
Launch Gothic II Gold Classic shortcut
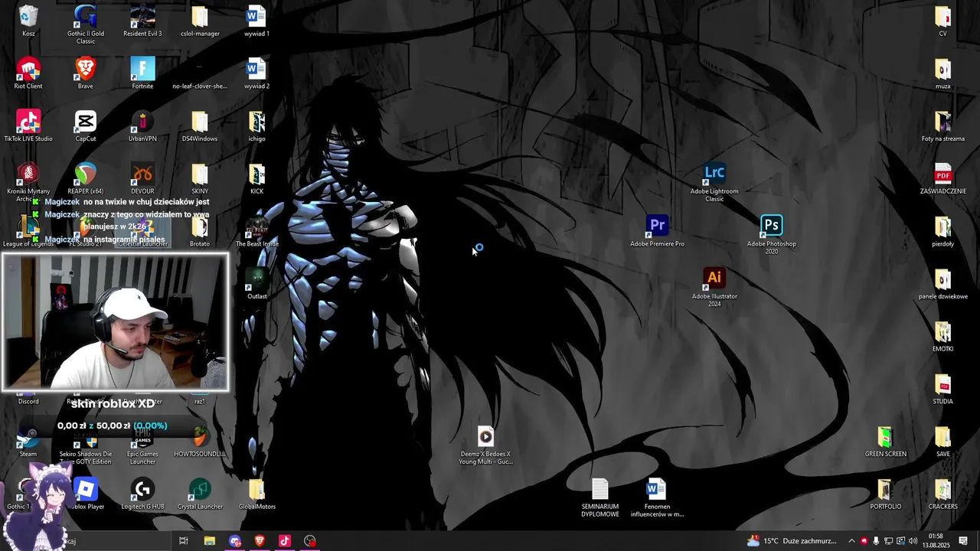coord(86,24)
